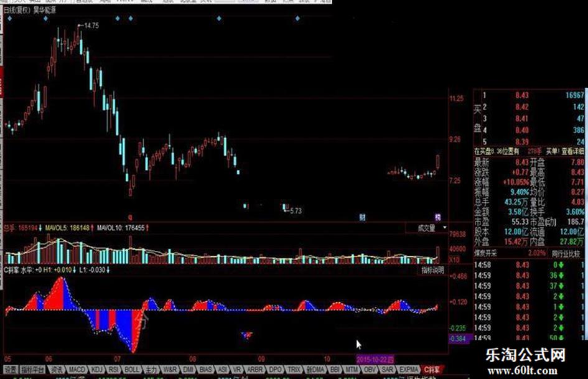The image size is (588, 379).
Task: Click the leftmost blue diamond info marker
Action: pyautogui.click(x=9, y=18)
